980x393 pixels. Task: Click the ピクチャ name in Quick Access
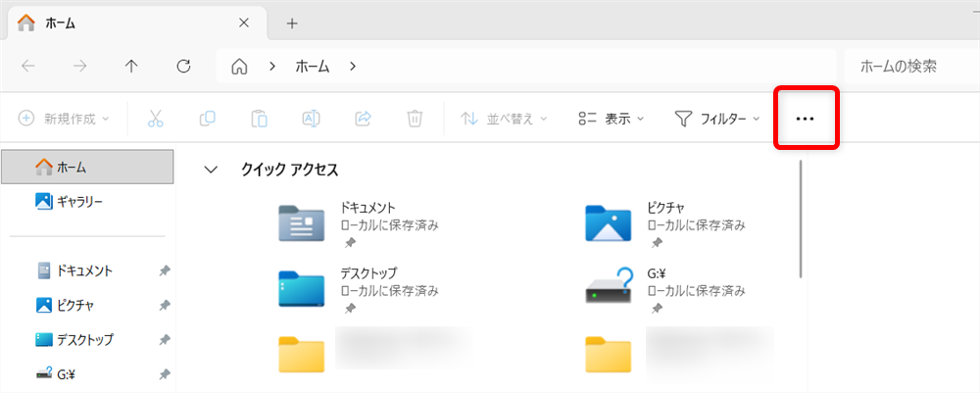(665, 207)
